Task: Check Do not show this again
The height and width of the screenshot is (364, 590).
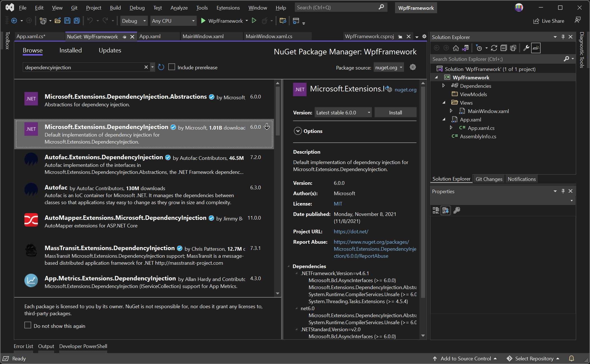Action: click(x=28, y=325)
